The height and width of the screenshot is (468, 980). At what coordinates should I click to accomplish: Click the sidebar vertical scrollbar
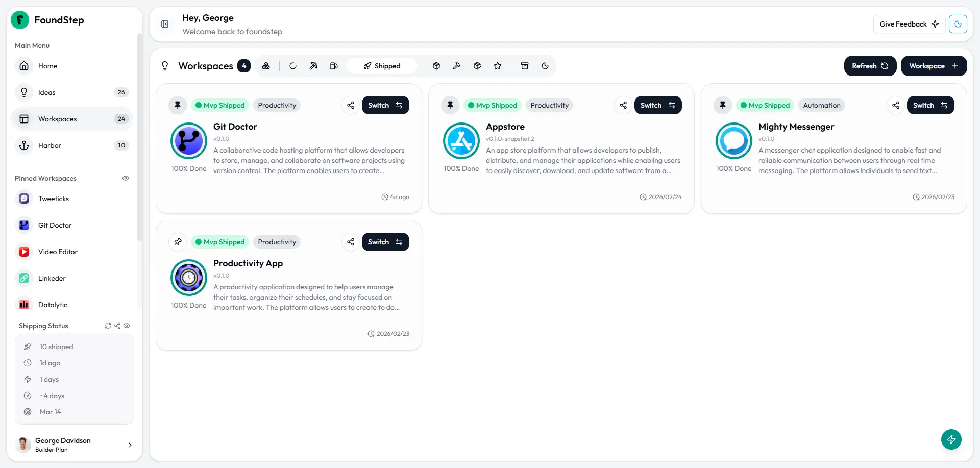tap(140, 137)
